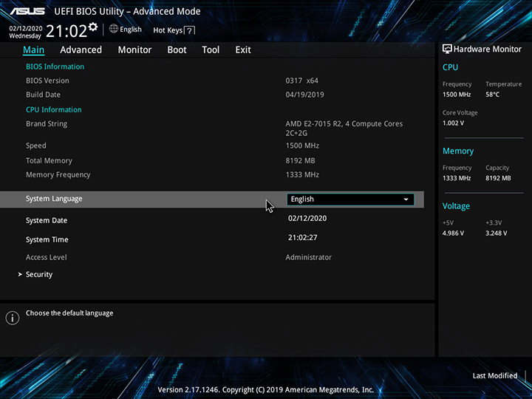Select the System Date value 02/12/2020

pos(307,218)
